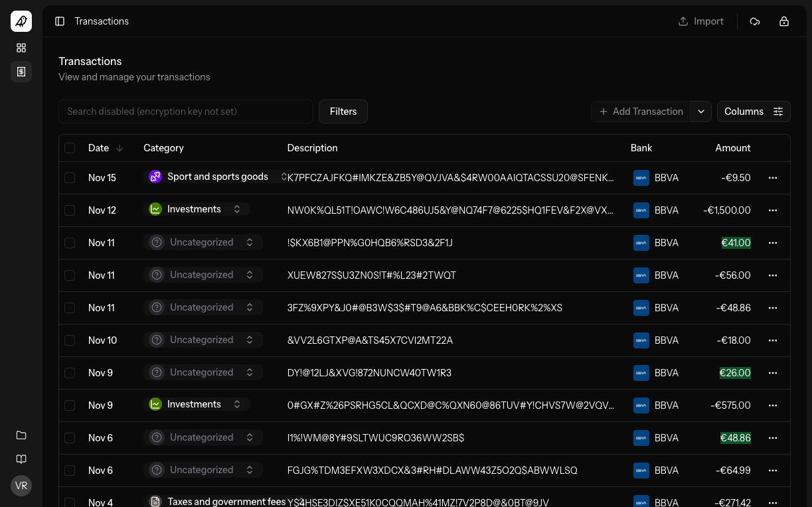Open cloud sync status icon in header

[x=755, y=21]
